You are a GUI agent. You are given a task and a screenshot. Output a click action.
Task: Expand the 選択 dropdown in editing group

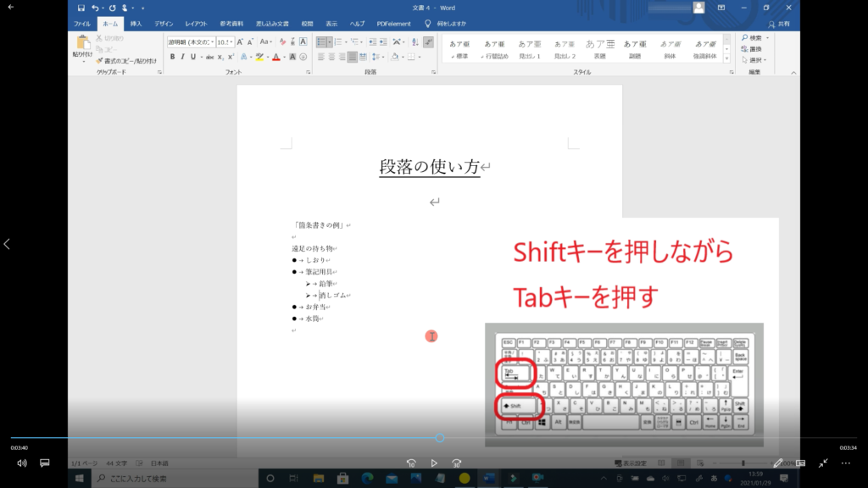755,59
